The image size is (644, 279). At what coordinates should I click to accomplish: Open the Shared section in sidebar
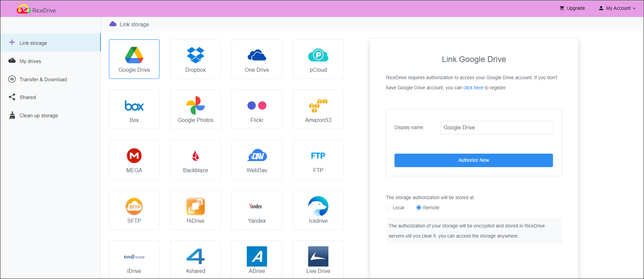pos(50,97)
